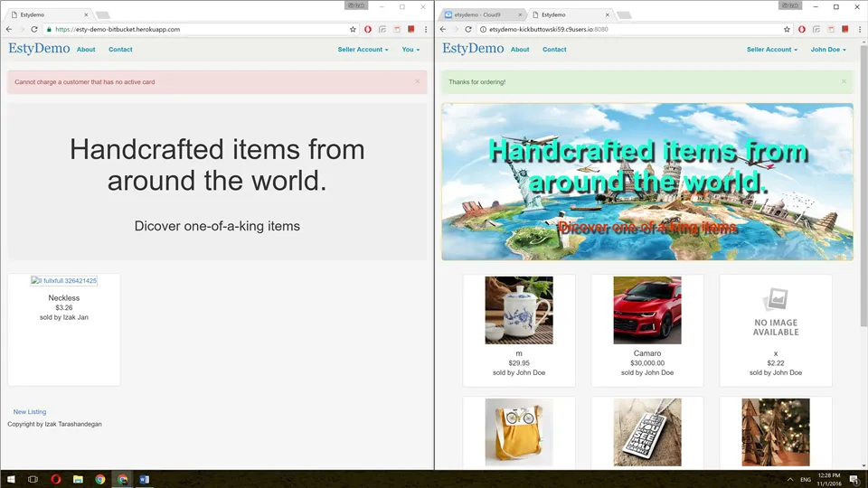Open the wooden Christmas trees thumbnail
The height and width of the screenshot is (488, 868).
tap(776, 432)
